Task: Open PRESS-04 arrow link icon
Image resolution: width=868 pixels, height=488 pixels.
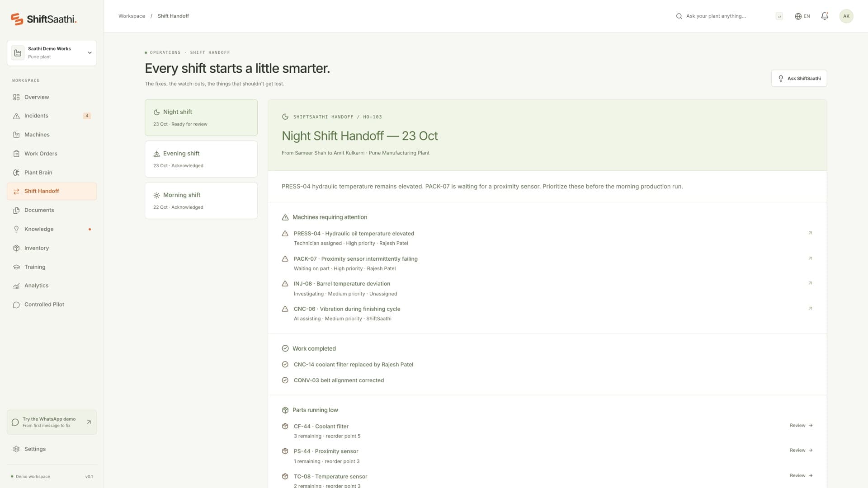Action: [x=810, y=233]
